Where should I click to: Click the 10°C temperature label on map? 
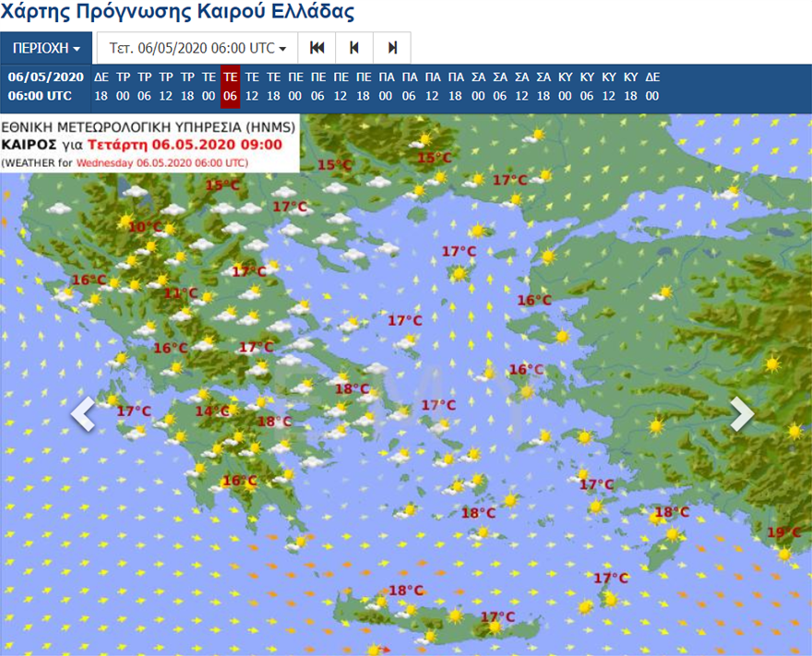click(144, 227)
